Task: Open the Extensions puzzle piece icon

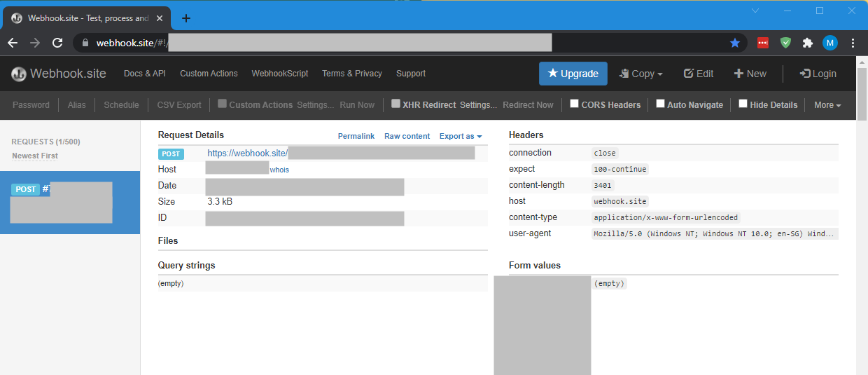Action: pos(808,43)
